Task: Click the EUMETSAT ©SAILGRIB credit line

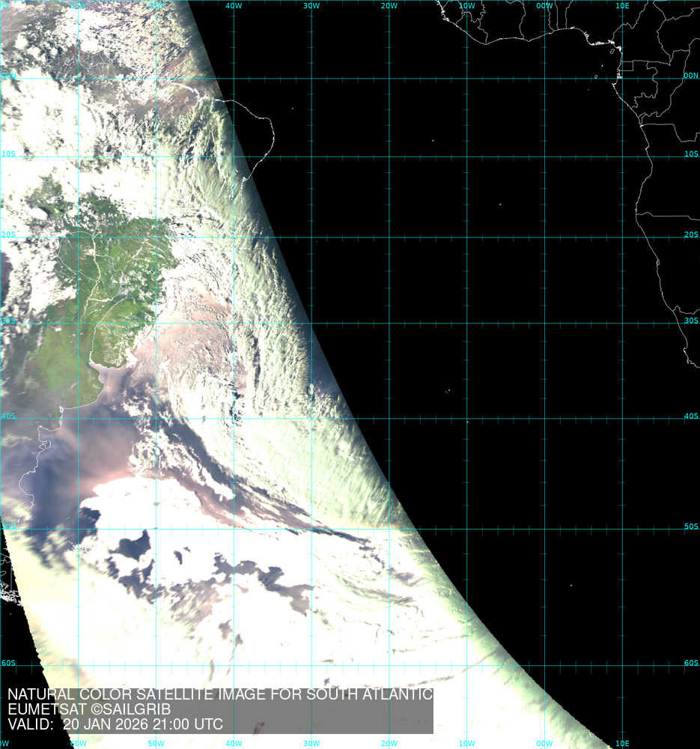Action: click(x=89, y=709)
